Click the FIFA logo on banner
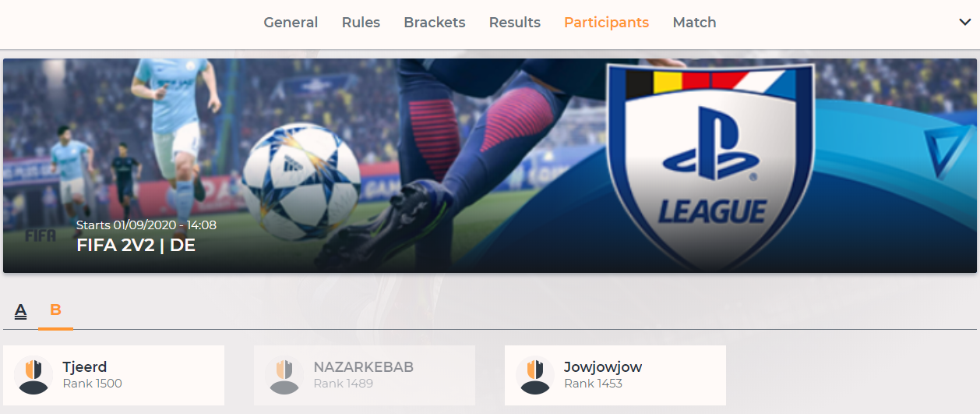 tap(40, 235)
